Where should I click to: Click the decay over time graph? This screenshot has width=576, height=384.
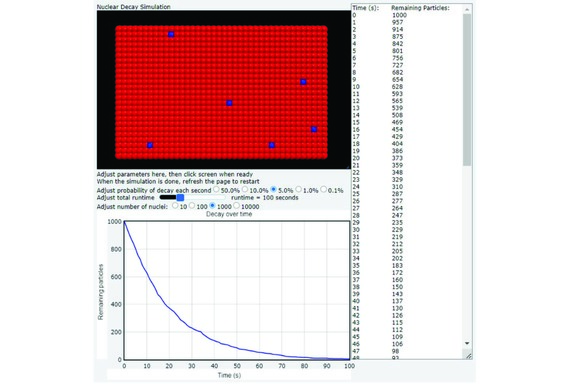coord(237,290)
